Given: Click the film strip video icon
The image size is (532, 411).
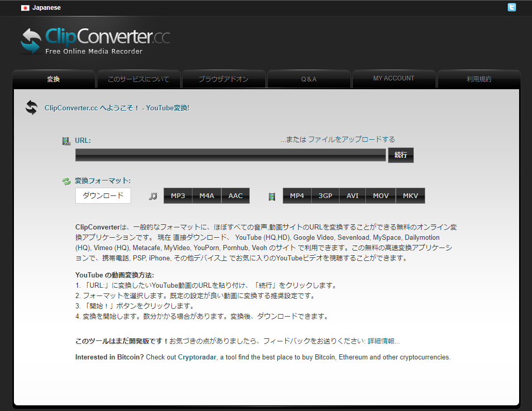Looking at the screenshot, I should click(x=272, y=196).
